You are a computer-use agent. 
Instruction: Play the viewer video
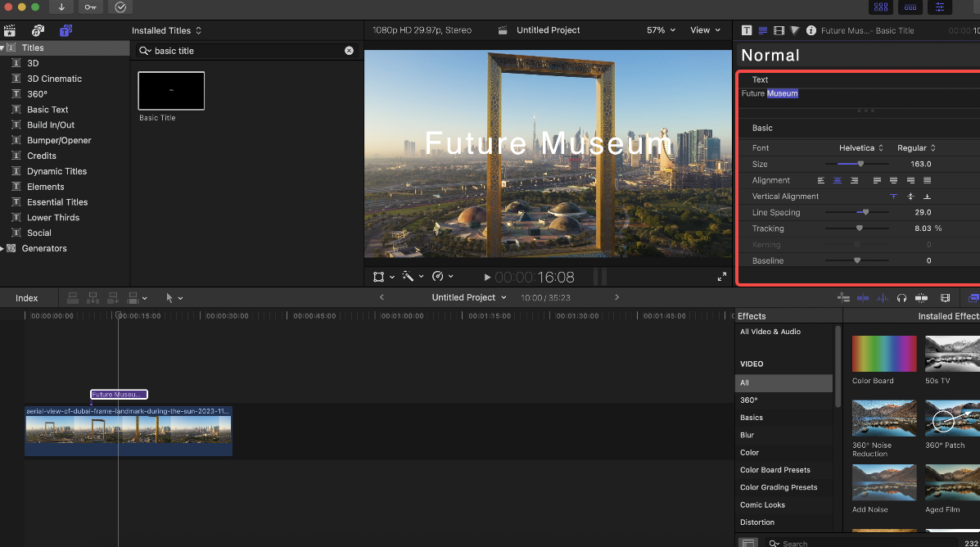pyautogui.click(x=487, y=277)
